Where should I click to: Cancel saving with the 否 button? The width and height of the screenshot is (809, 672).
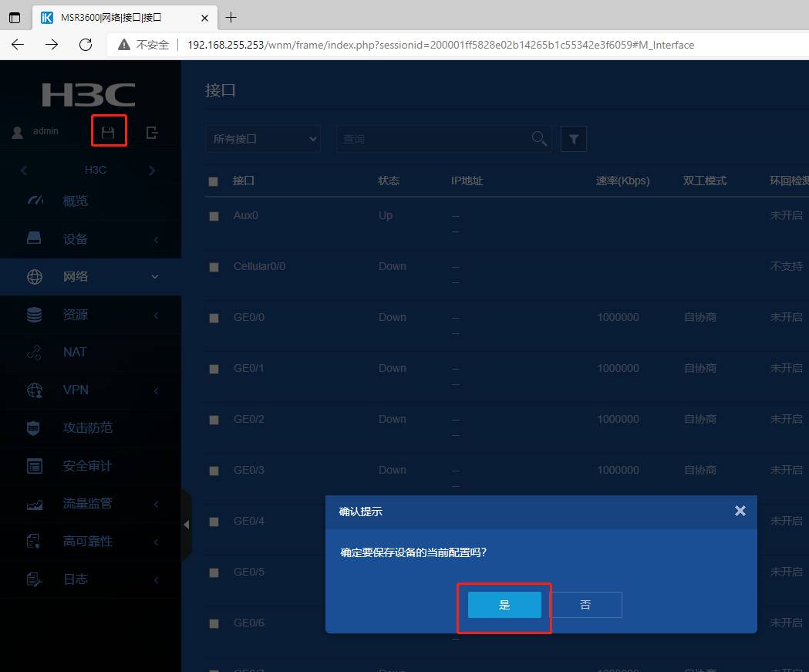coord(585,605)
